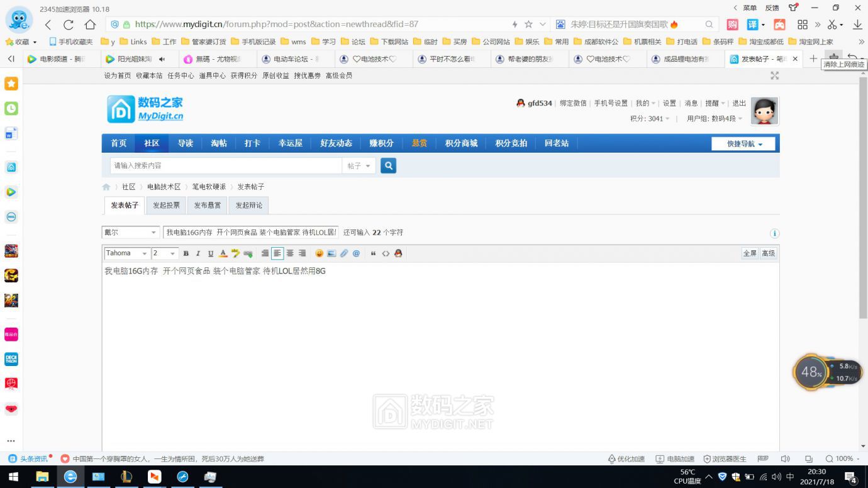868x488 pixels.
Task: Open the 积分商城 menu item
Action: 461,143
